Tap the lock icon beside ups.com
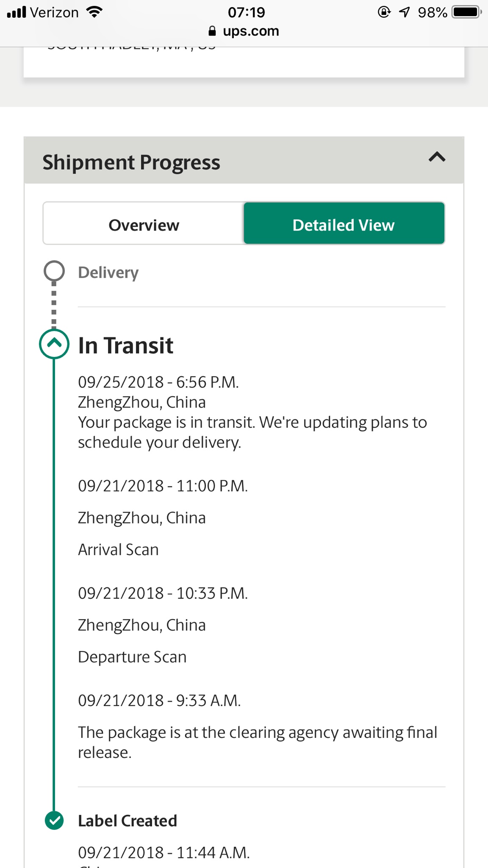 click(x=212, y=31)
